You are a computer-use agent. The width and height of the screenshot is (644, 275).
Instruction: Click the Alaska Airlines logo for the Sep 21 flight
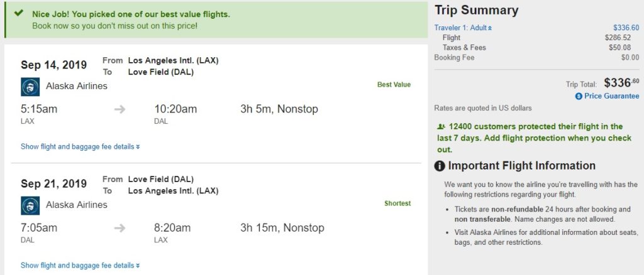pos(30,205)
